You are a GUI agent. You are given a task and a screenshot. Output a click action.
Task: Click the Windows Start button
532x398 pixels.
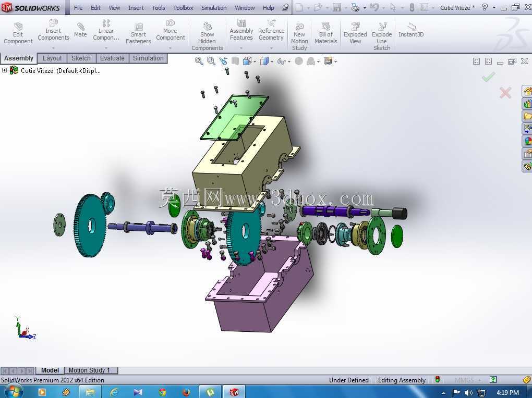[x=14, y=392]
